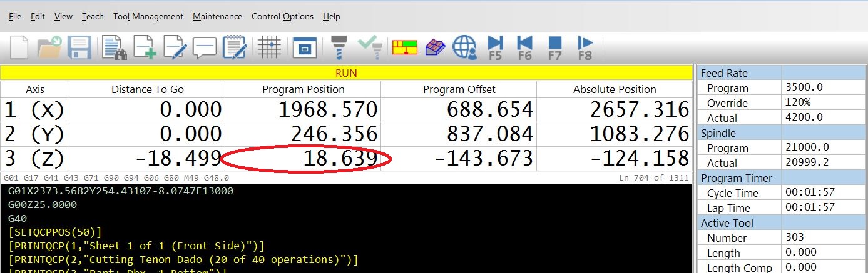Click the globe with user icon

point(465,47)
